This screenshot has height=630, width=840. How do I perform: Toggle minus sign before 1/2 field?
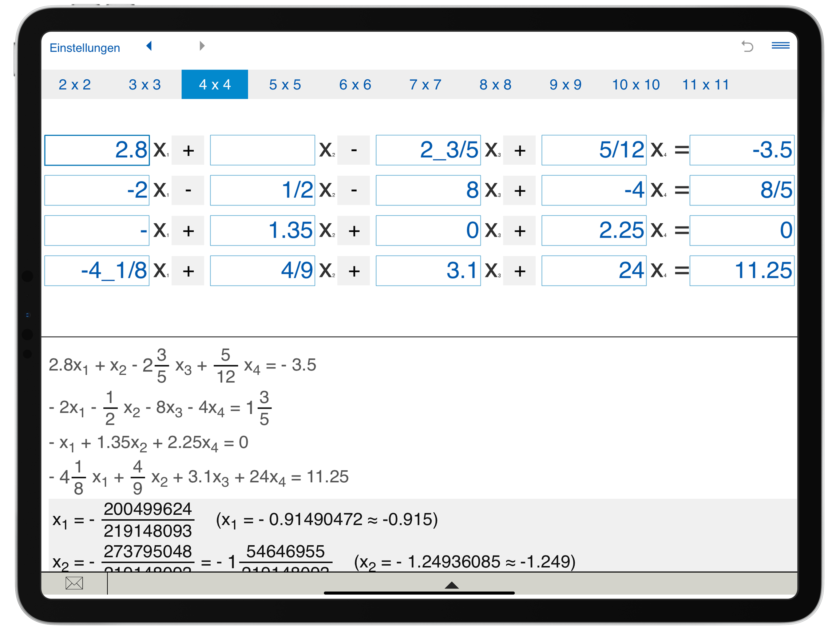point(188,190)
